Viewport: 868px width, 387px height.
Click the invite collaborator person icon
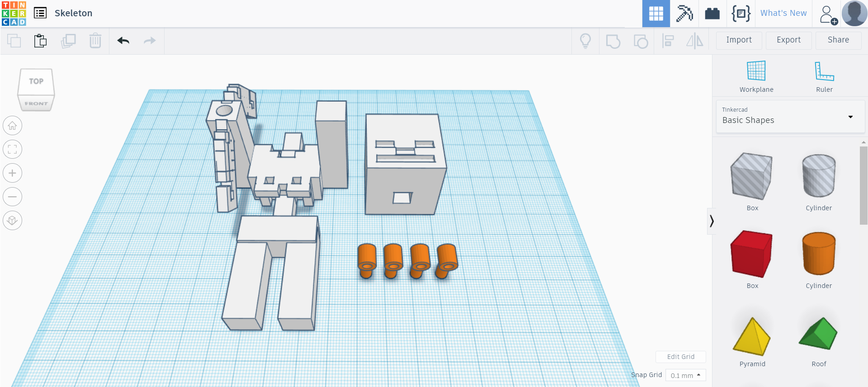point(829,14)
